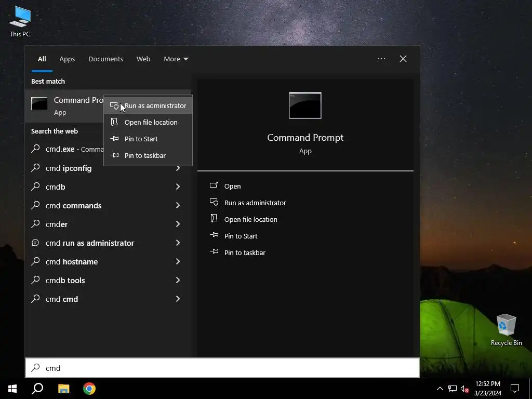Choose Open file location in context menu
This screenshot has width=532, height=399.
tap(148, 122)
